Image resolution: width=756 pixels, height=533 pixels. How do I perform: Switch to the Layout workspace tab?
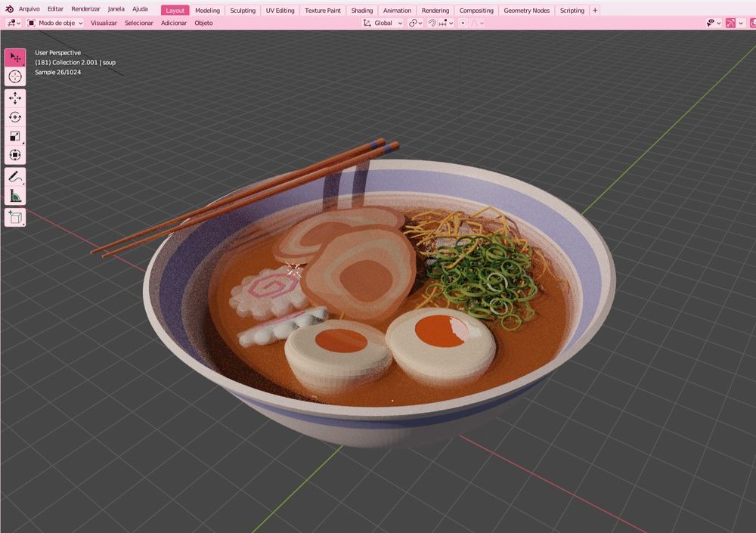click(175, 10)
